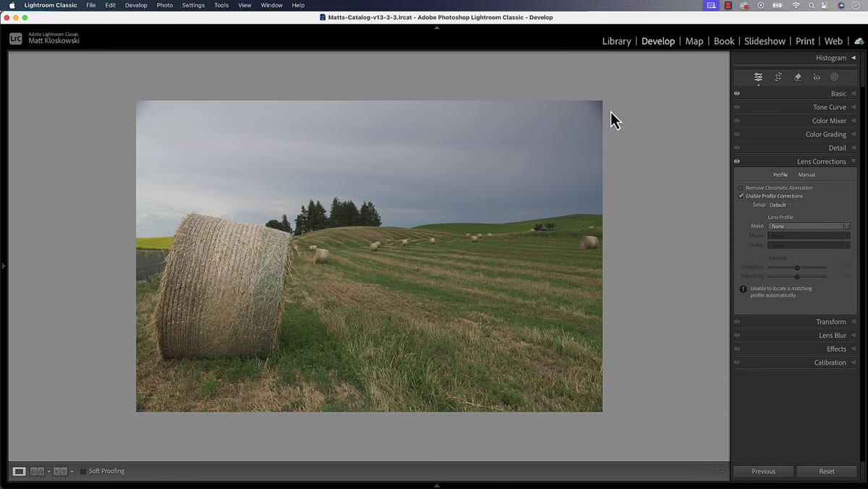
Task: Expand the Basic panel triangle
Action: click(853, 93)
